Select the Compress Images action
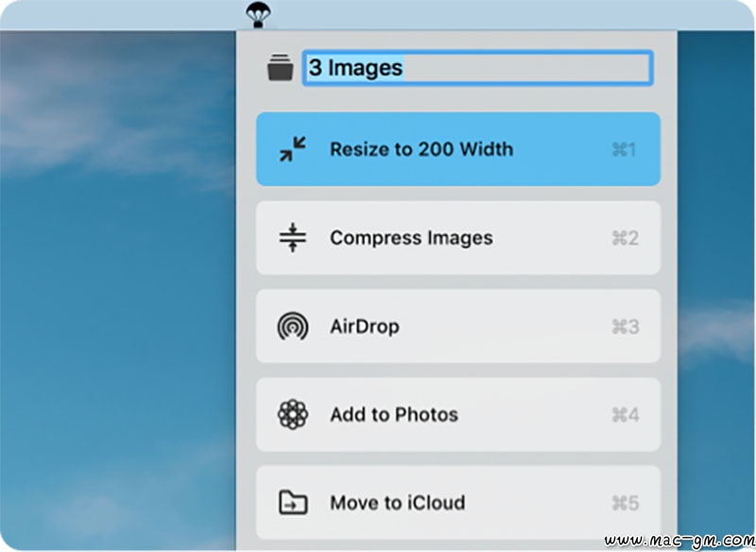The width and height of the screenshot is (756, 552). (458, 237)
